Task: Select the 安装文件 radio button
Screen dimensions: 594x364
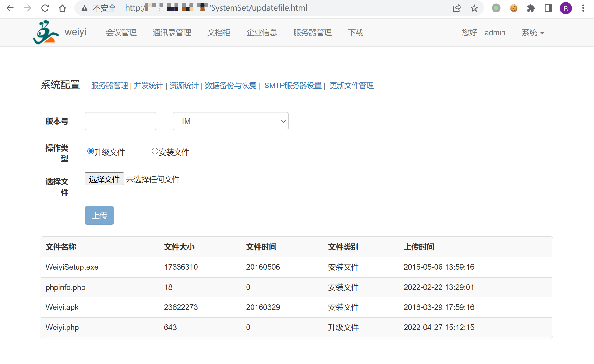Action: [155, 151]
